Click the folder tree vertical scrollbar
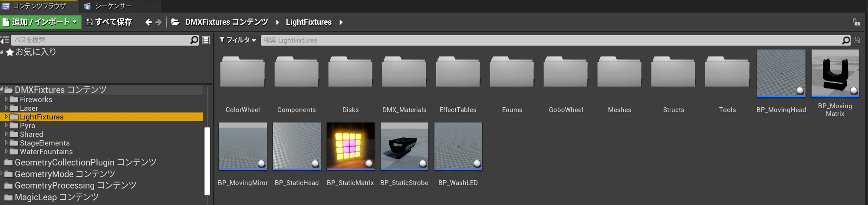The width and height of the screenshot is (868, 205). click(207, 161)
